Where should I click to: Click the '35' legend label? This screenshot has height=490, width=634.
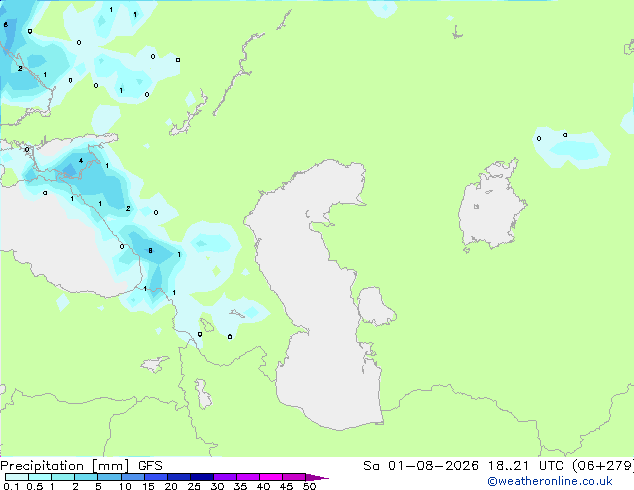pos(240,486)
